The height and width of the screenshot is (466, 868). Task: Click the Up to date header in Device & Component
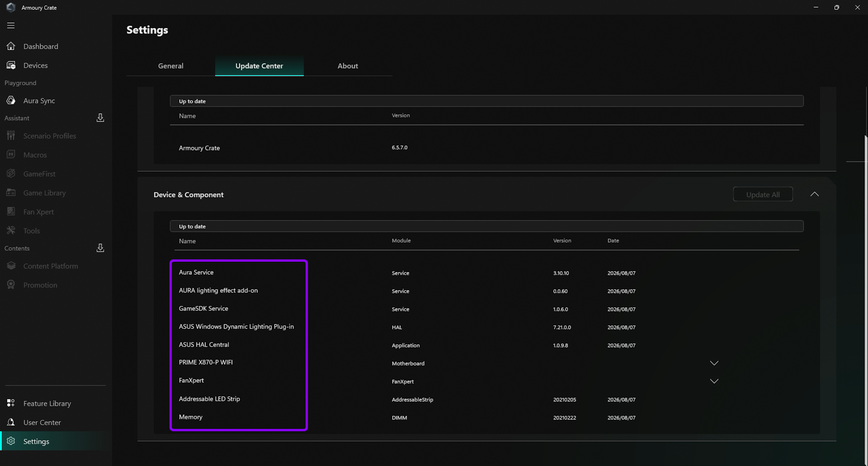point(486,226)
